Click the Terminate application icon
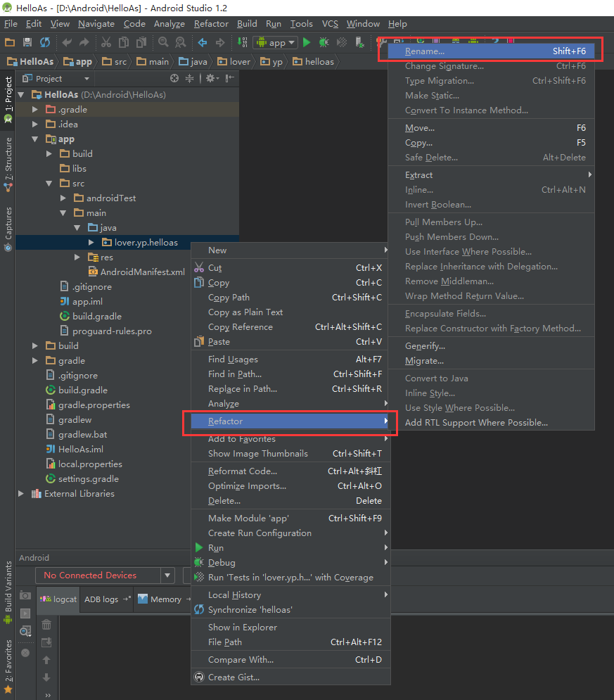 point(25,653)
